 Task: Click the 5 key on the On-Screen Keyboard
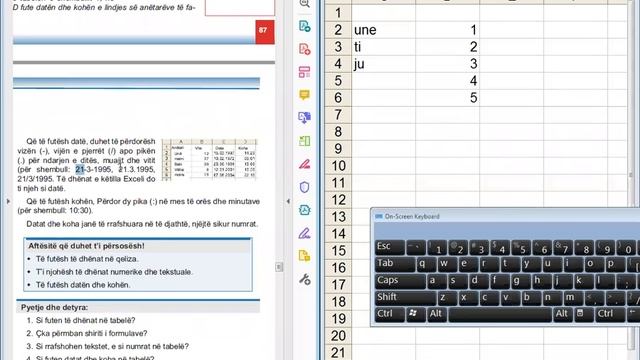(521, 247)
